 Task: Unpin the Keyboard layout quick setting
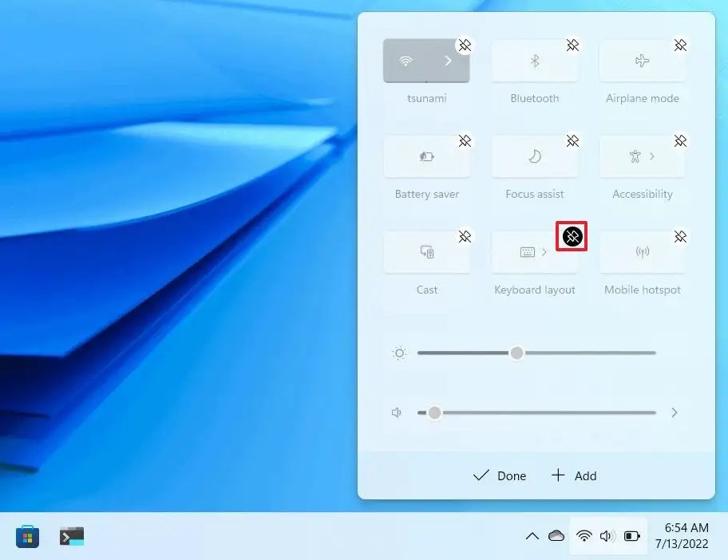click(x=572, y=236)
